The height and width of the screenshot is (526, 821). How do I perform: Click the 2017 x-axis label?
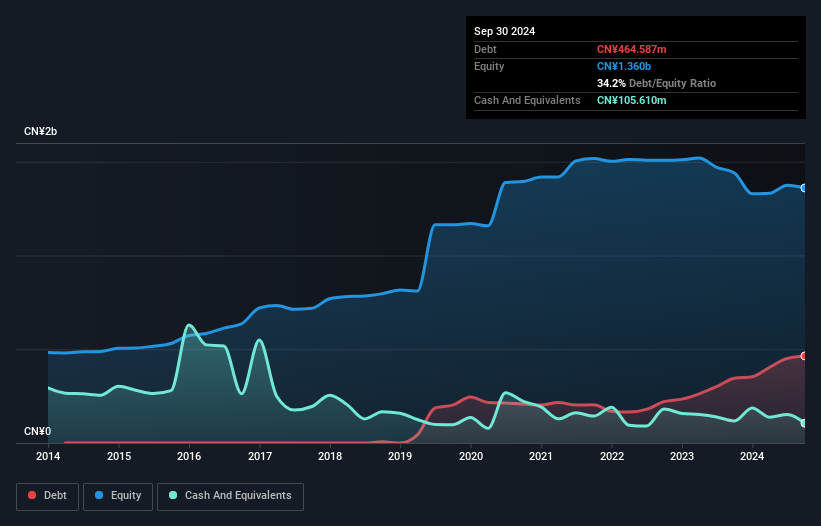(260, 456)
